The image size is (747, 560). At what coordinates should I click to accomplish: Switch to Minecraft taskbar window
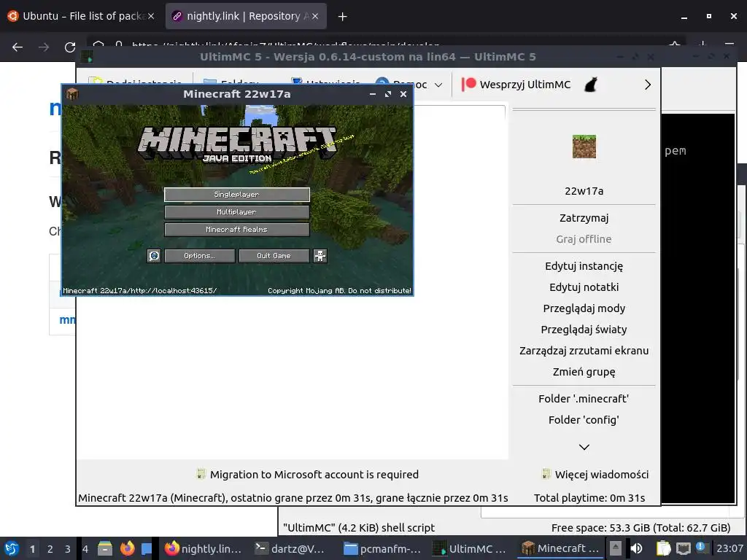click(x=561, y=548)
